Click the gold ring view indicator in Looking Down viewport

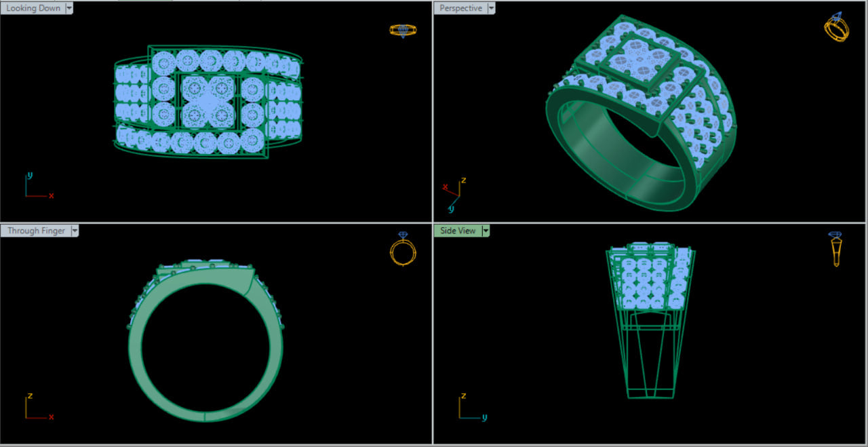403,30
